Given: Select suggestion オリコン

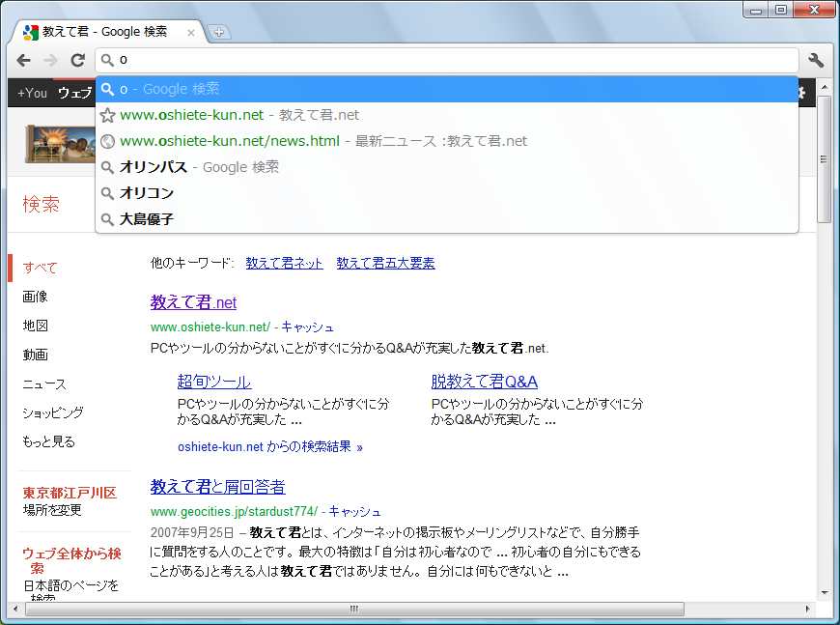Looking at the screenshot, I should click(x=447, y=193).
